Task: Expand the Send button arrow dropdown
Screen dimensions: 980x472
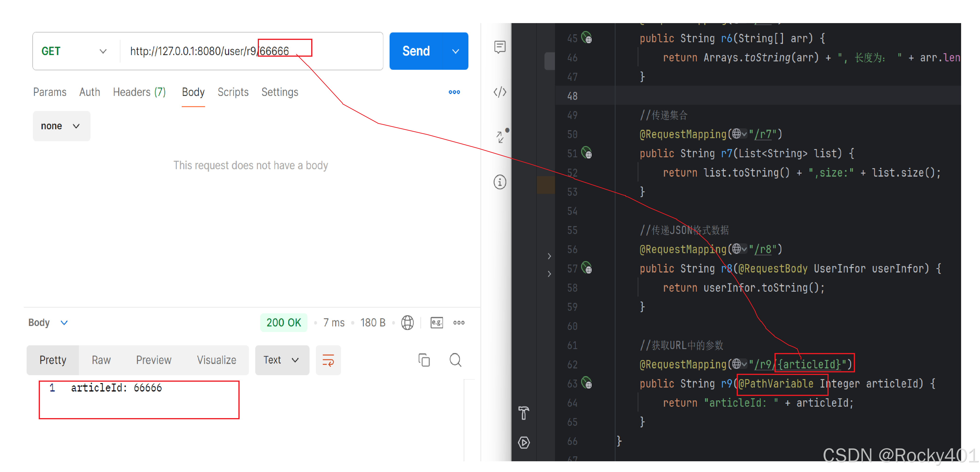Action: click(x=455, y=51)
